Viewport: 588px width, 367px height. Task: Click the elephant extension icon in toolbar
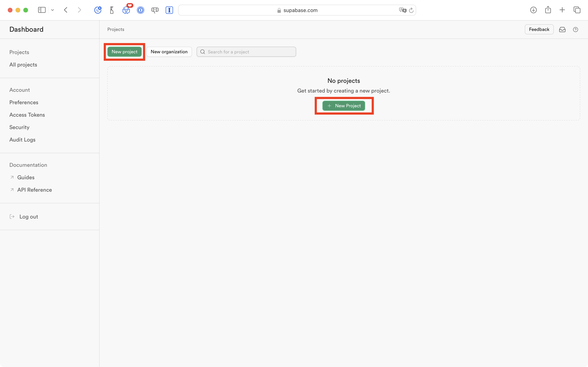(x=155, y=10)
